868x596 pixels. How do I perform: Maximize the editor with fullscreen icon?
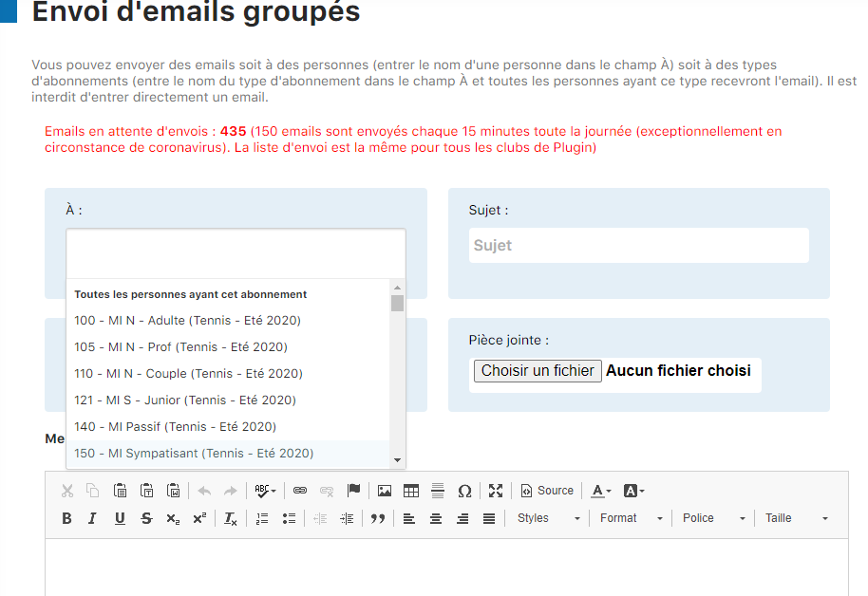[496, 491]
